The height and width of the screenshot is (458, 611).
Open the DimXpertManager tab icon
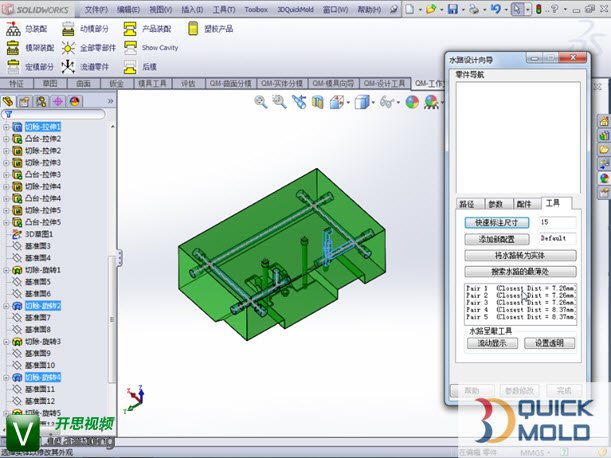[58, 101]
